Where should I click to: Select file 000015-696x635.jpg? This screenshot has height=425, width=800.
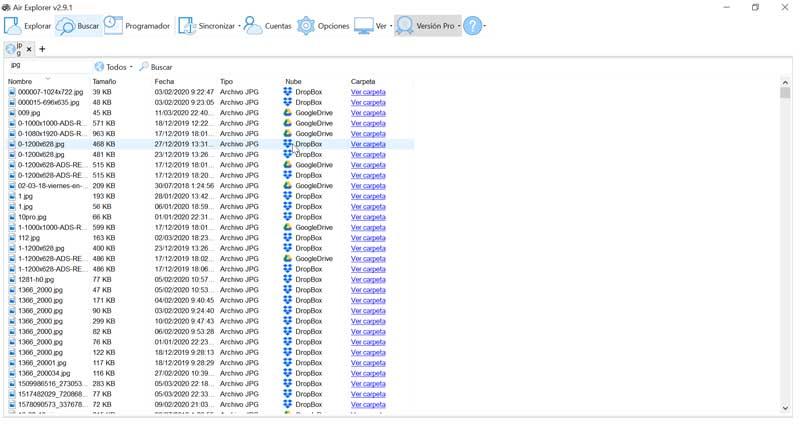(48, 103)
